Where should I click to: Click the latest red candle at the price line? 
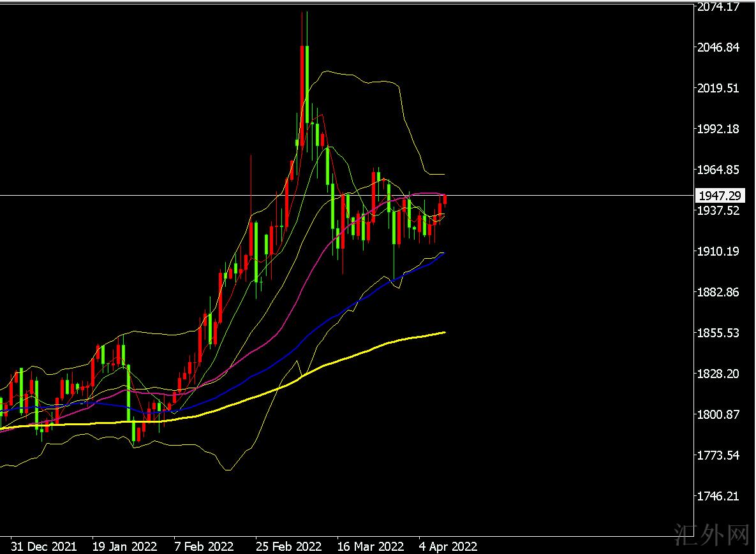[445, 200]
